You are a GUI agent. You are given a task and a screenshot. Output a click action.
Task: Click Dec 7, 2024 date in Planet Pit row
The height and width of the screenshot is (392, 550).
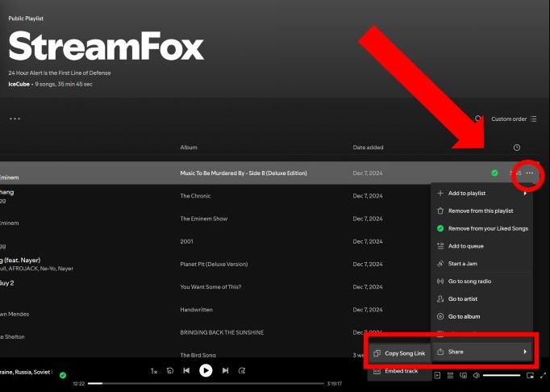click(x=368, y=265)
